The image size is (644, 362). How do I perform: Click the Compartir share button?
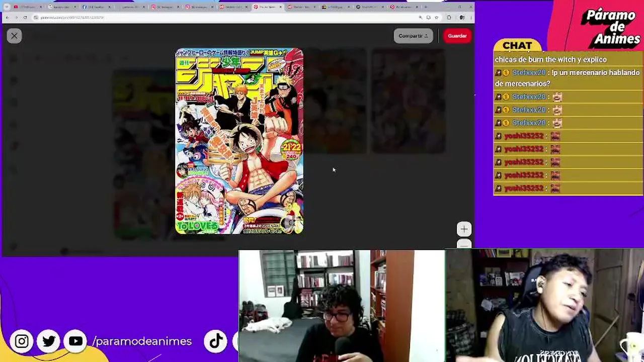pos(413,36)
